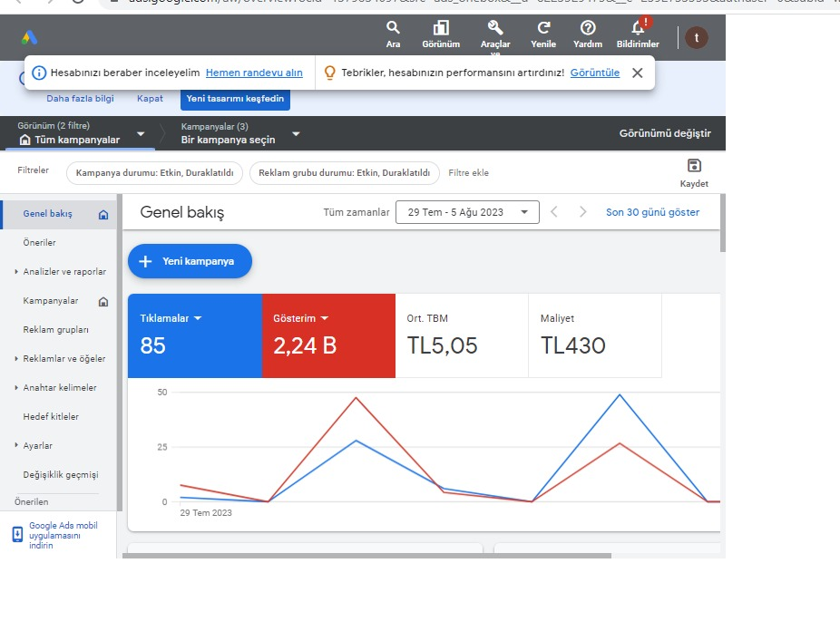This screenshot has height=631, width=840.
Task: Click the red Gösterim scorecard value 2,24 B
Action: pos(305,345)
